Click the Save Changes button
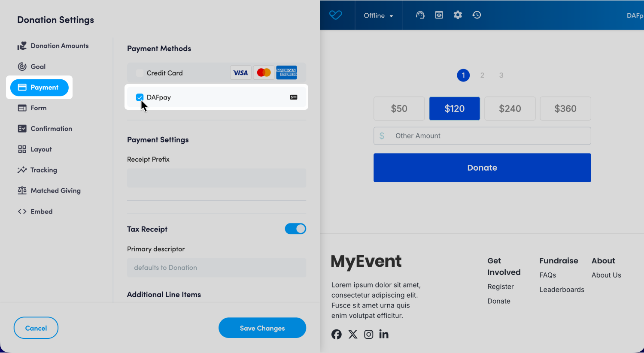This screenshot has width=644, height=353. click(262, 328)
